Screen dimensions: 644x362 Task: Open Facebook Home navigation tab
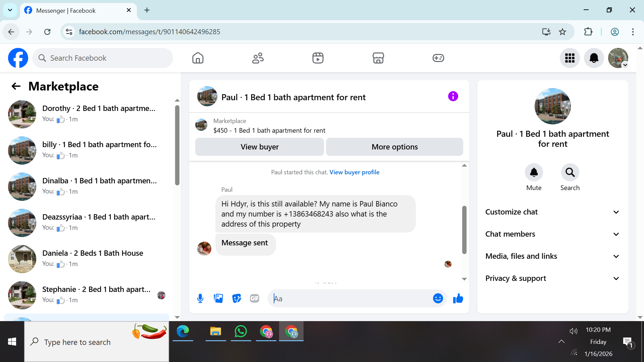tap(198, 58)
